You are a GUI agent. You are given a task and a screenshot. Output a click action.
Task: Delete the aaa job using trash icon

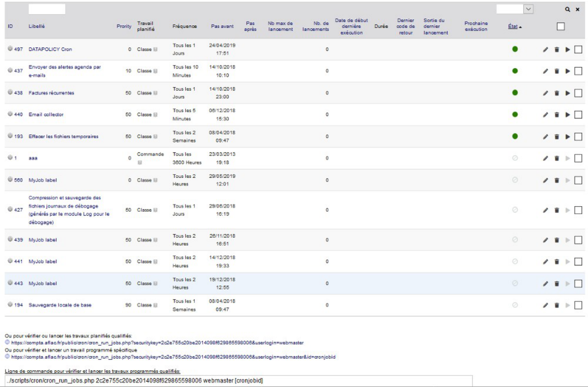coord(557,158)
